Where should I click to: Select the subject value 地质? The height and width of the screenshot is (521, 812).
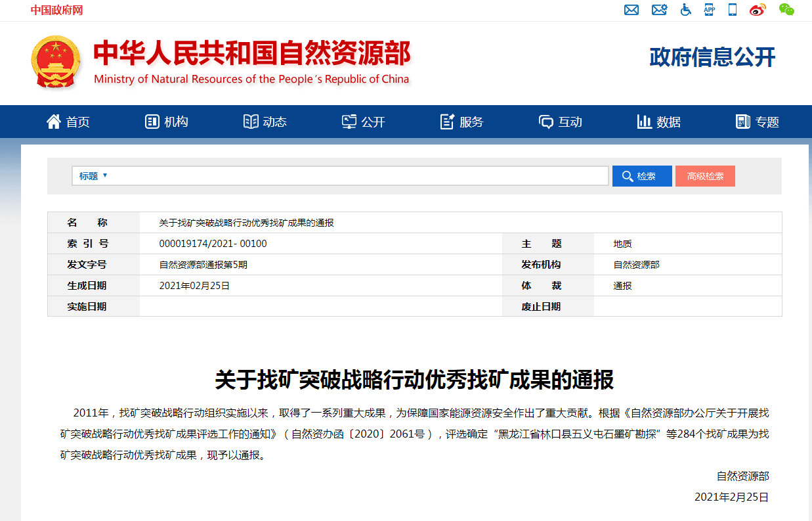point(622,244)
